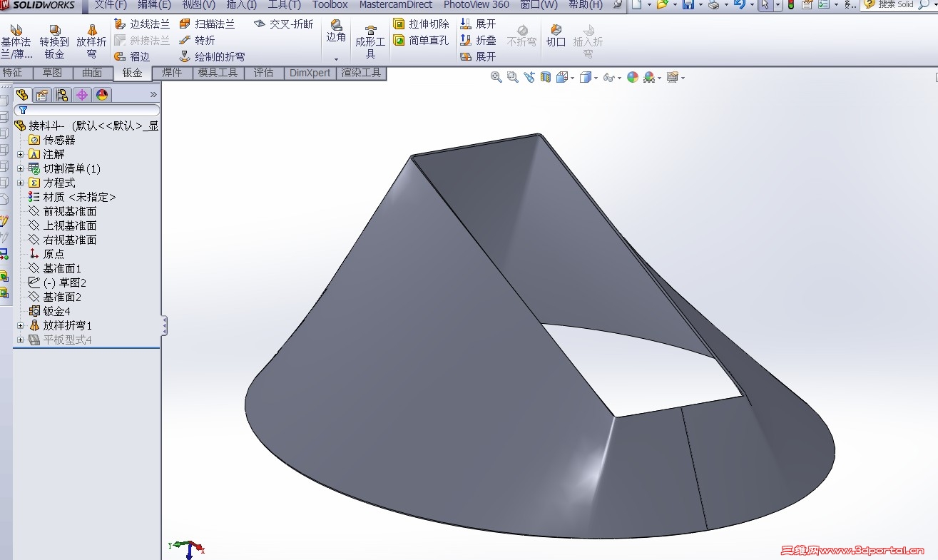The height and width of the screenshot is (560, 938).
Task: Toggle the Section View icon
Action: [546, 77]
